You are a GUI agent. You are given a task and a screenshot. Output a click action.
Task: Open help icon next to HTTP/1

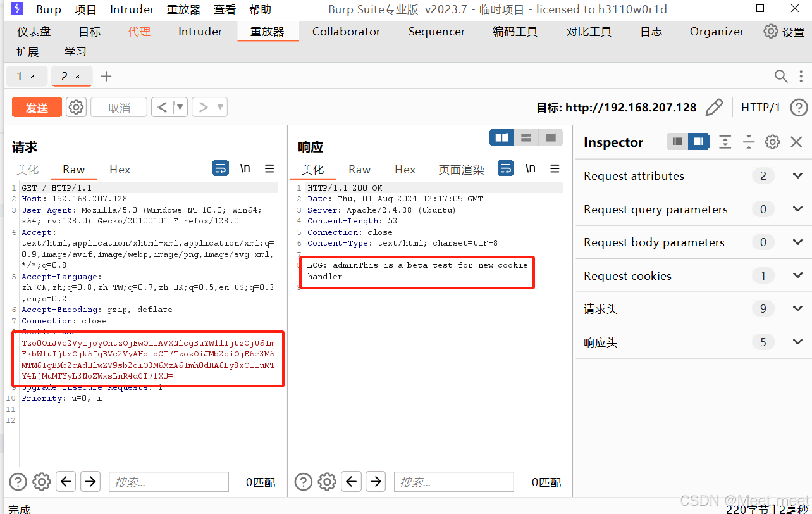pos(799,108)
